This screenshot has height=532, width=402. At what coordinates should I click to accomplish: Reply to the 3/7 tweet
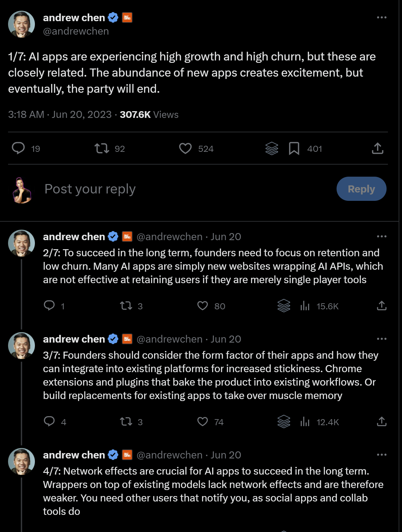click(49, 422)
